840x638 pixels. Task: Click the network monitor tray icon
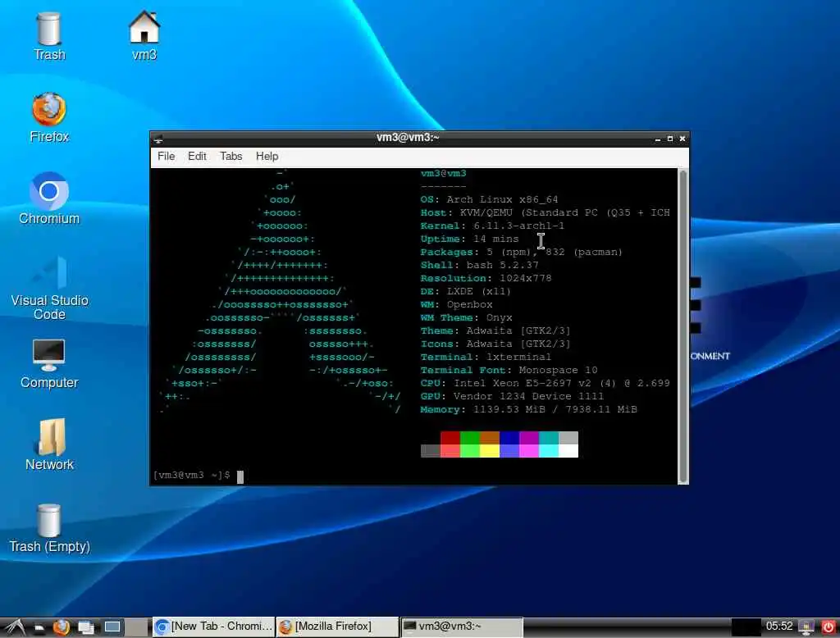point(806,627)
